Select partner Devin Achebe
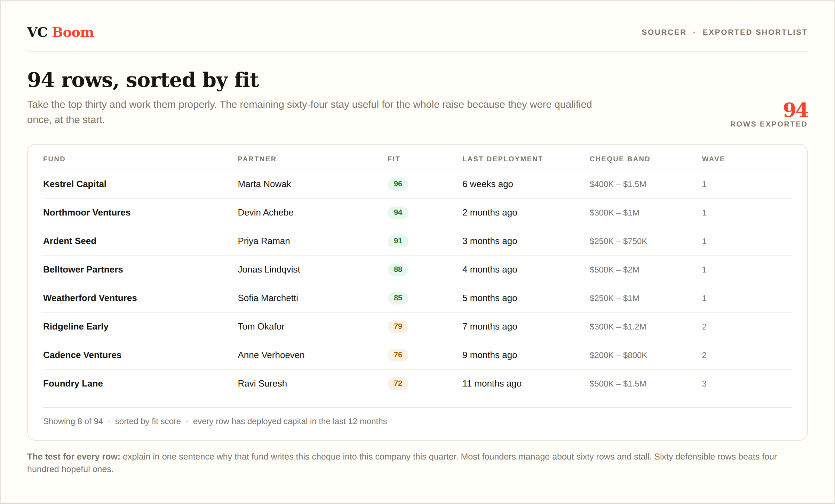835x504 pixels. point(265,212)
